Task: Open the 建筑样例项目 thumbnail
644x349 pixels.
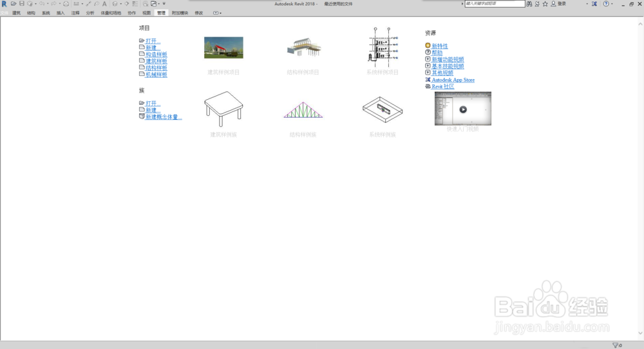Action: pyautogui.click(x=223, y=48)
